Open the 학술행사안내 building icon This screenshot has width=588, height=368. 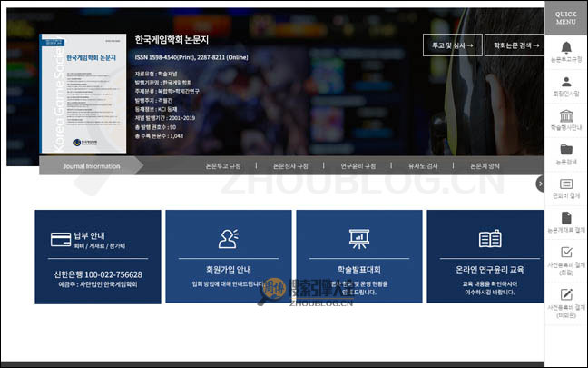tap(566, 115)
